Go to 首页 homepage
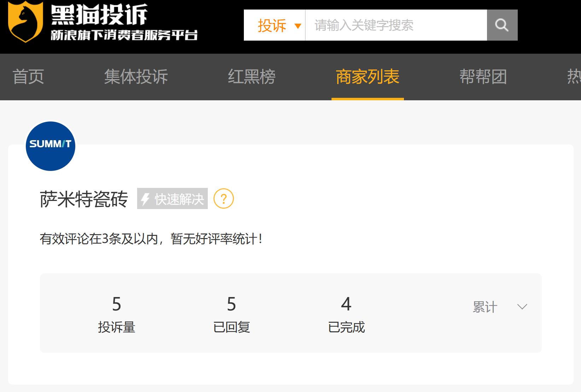Screen dimensions: 581x392 pos(28,77)
